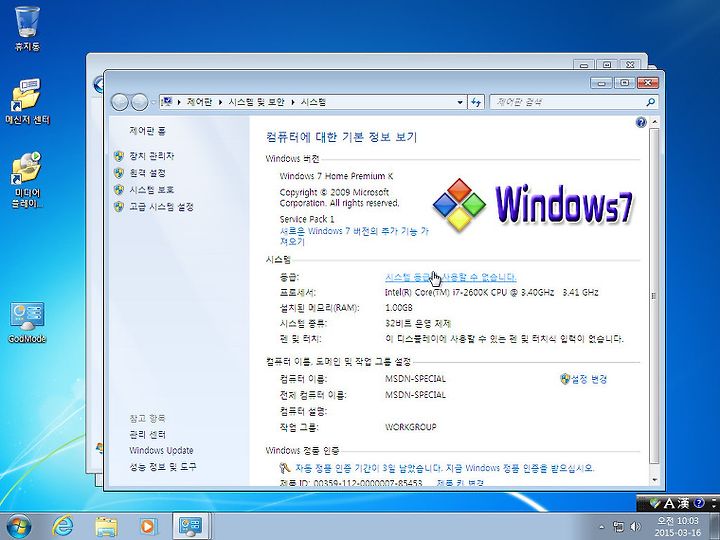Select 시스템 in the breadcrumb

[x=313, y=102]
